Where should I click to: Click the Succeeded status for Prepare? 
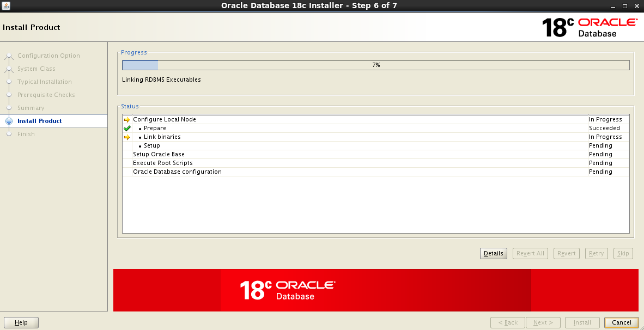(x=604, y=129)
